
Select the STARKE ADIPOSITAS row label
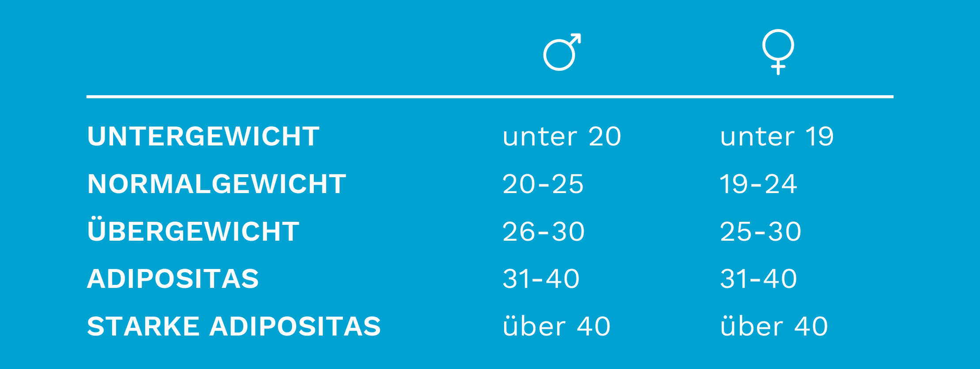234,326
